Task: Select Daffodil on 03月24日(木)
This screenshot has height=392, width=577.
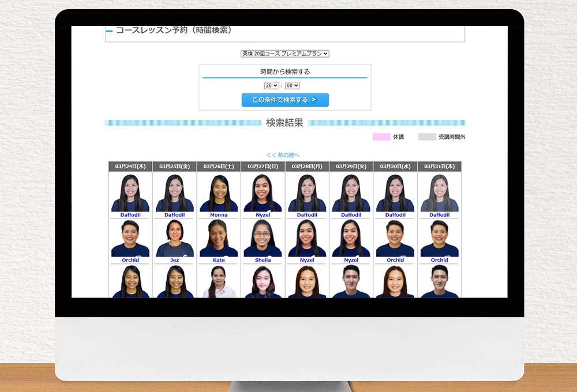Action: [130, 214]
